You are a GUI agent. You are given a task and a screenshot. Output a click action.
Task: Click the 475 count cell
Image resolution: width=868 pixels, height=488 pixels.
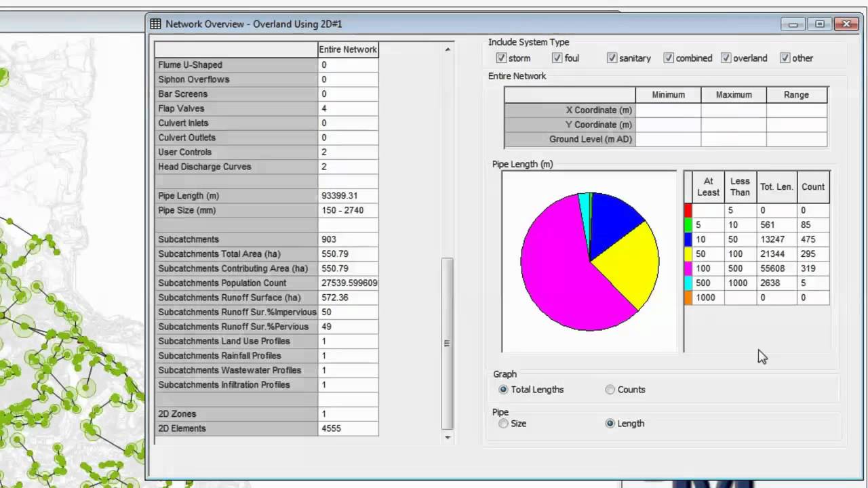click(x=813, y=239)
